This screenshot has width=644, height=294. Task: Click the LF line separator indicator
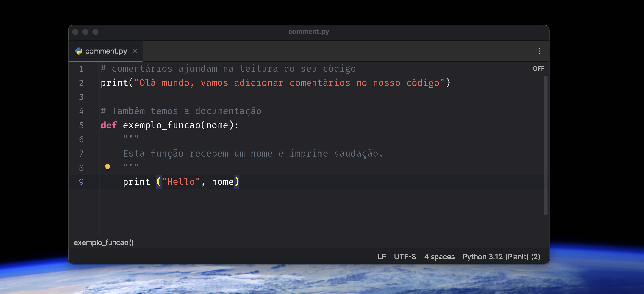pos(382,256)
